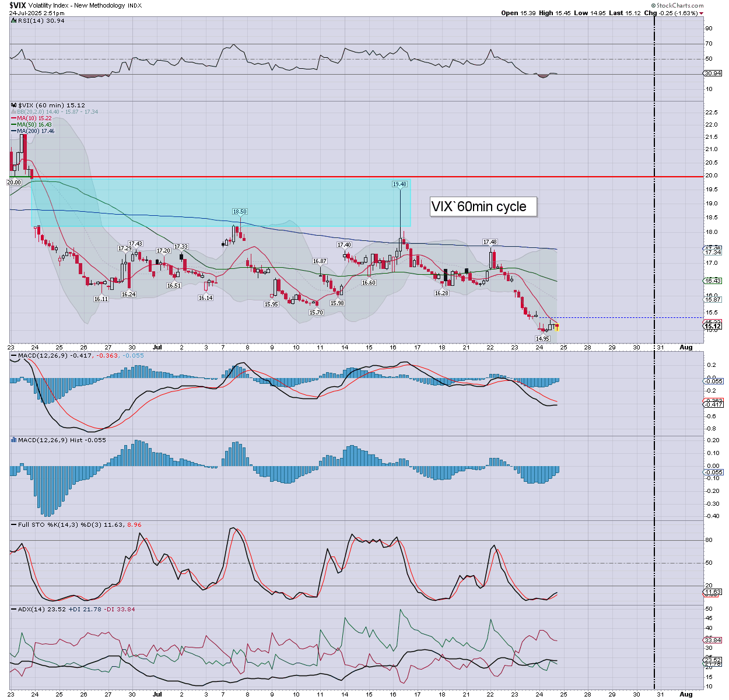Click the Full STO legend line marker

click(x=13, y=524)
